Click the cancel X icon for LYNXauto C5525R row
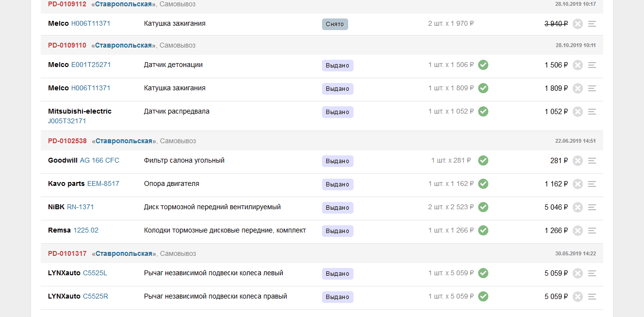Viewport: 644px width, 317px height. (578, 297)
